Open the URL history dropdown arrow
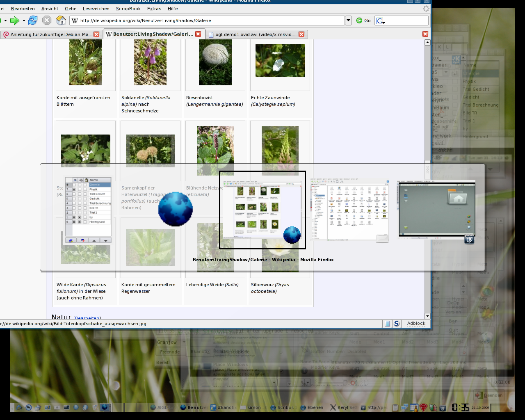 pyautogui.click(x=348, y=21)
